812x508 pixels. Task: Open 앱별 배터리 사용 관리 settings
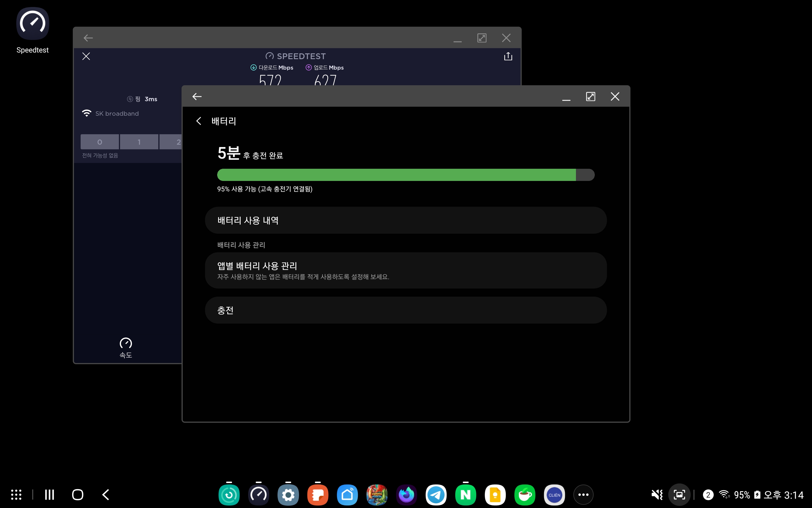(x=405, y=271)
